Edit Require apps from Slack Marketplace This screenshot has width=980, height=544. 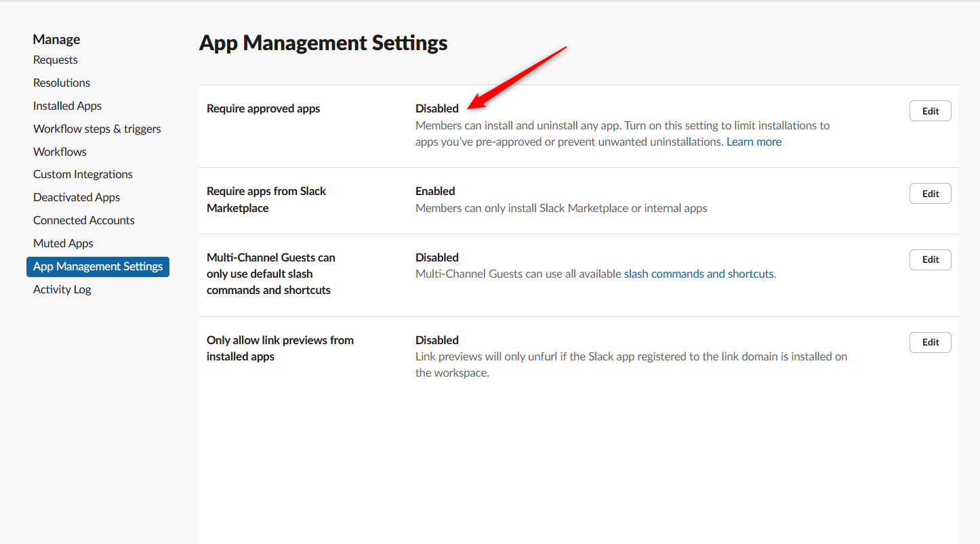pyautogui.click(x=930, y=194)
